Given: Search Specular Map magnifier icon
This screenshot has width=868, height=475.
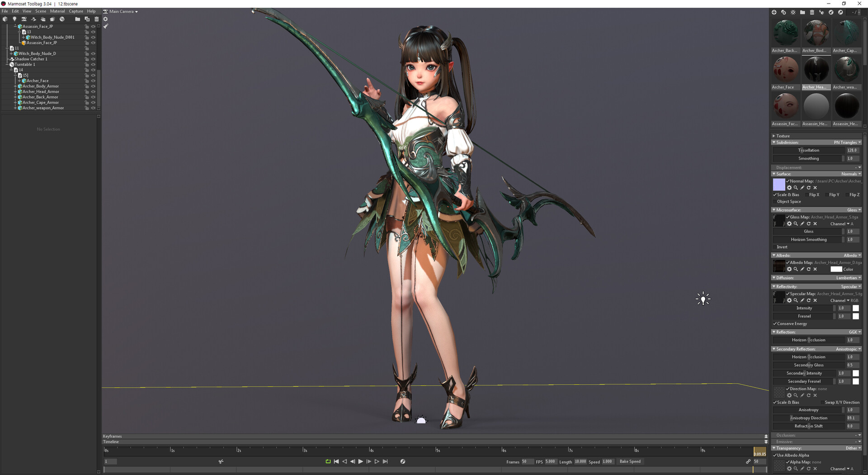Looking at the screenshot, I should [x=796, y=300].
